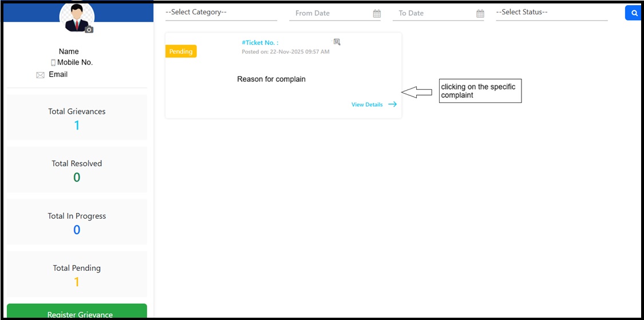The height and width of the screenshot is (320, 644).
Task: Select the Total In Progress card
Action: pyautogui.click(x=77, y=222)
